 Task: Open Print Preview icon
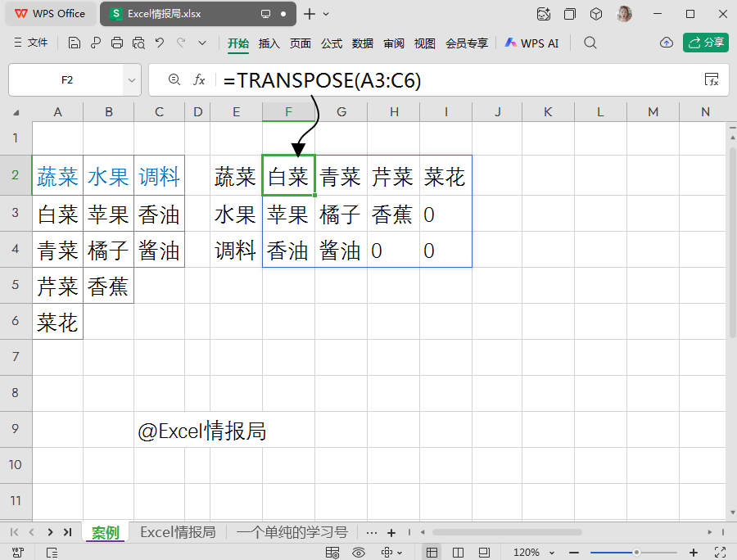point(138,43)
